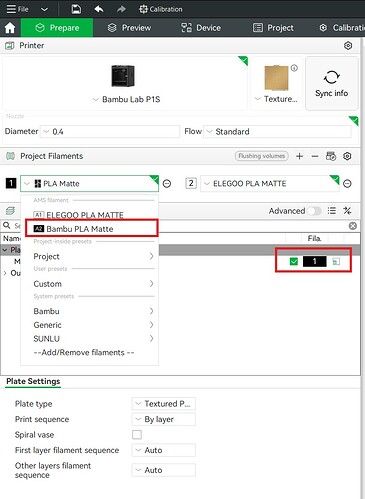Click the process layers icon
The width and height of the screenshot is (365, 499).
(x=10, y=211)
